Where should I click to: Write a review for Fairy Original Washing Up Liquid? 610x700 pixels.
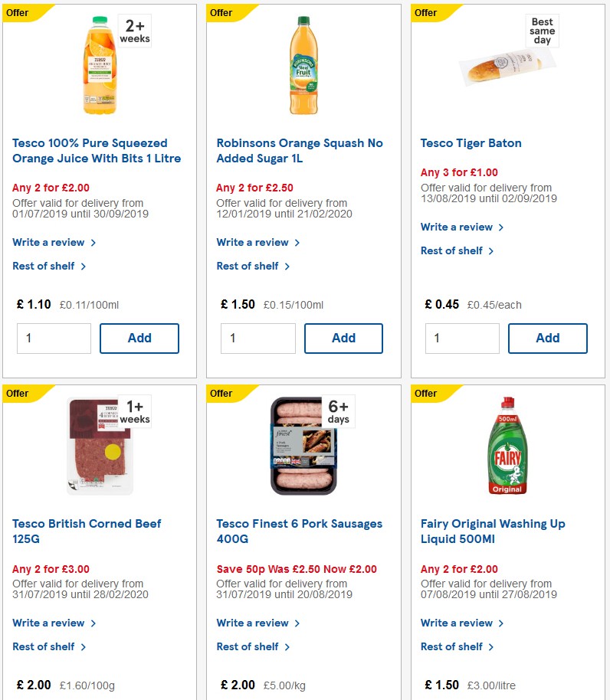point(457,623)
